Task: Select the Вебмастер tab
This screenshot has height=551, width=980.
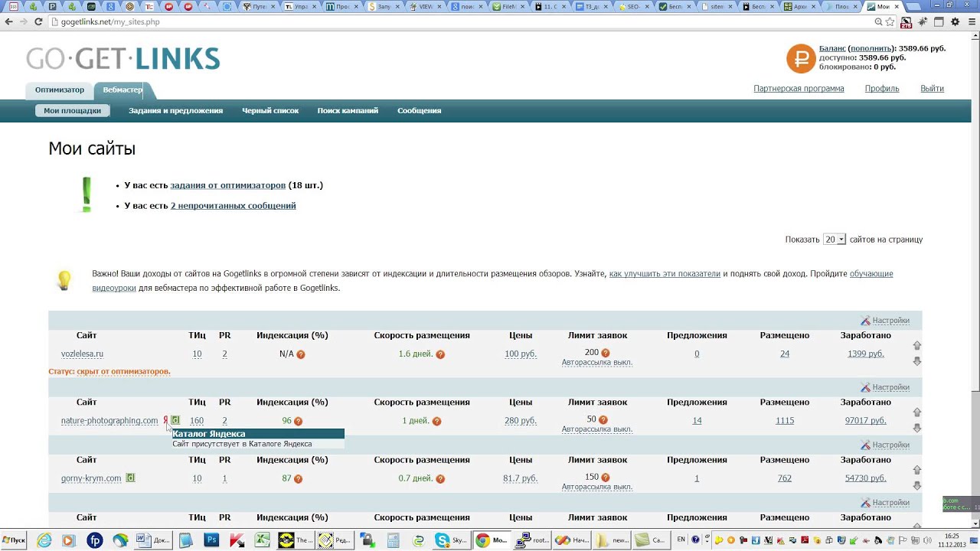Action: pos(122,90)
